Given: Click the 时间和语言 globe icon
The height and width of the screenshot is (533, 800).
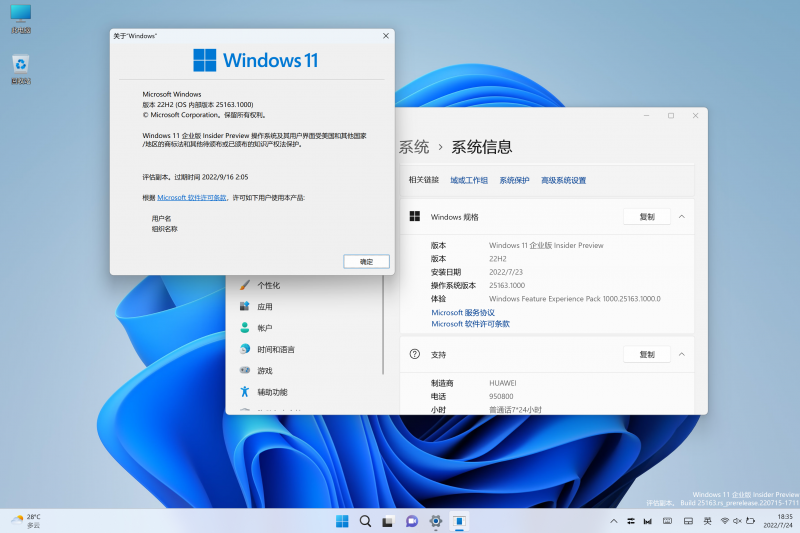Looking at the screenshot, I should click(x=245, y=349).
